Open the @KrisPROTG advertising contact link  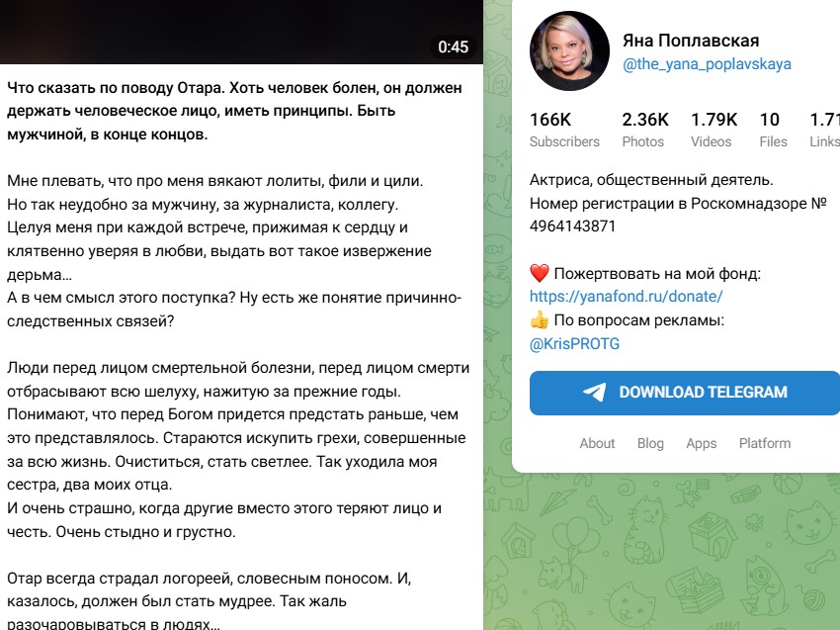coord(574,344)
